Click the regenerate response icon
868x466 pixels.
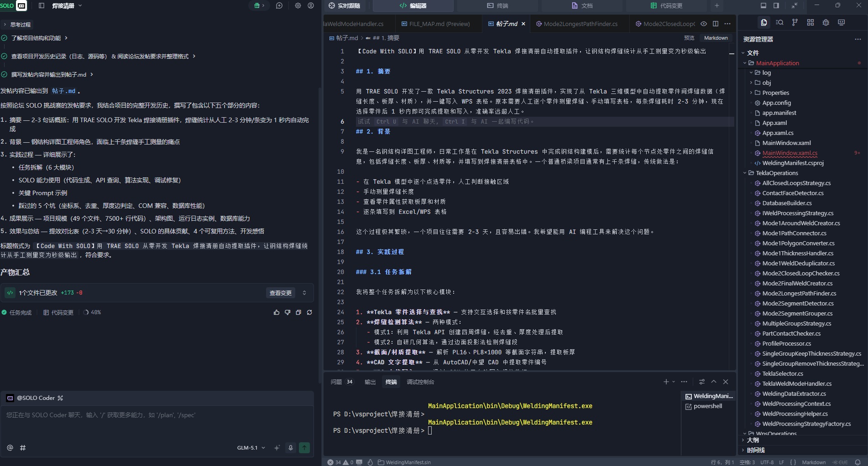point(309,312)
